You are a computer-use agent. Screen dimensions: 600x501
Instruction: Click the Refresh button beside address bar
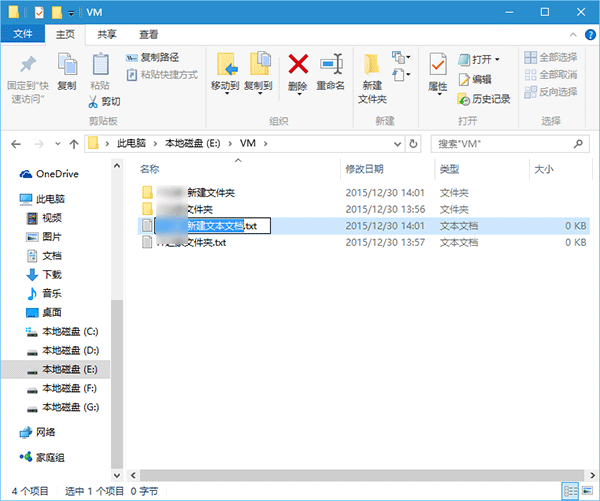pyautogui.click(x=413, y=144)
